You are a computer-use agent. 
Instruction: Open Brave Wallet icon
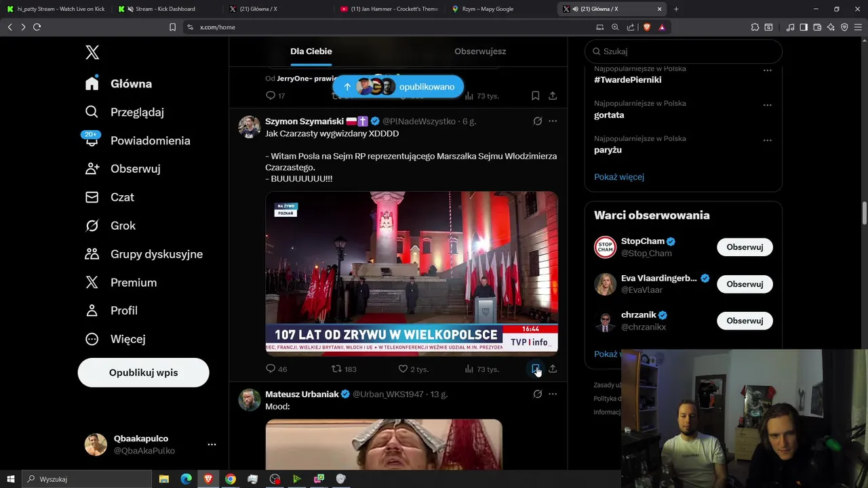tap(817, 27)
